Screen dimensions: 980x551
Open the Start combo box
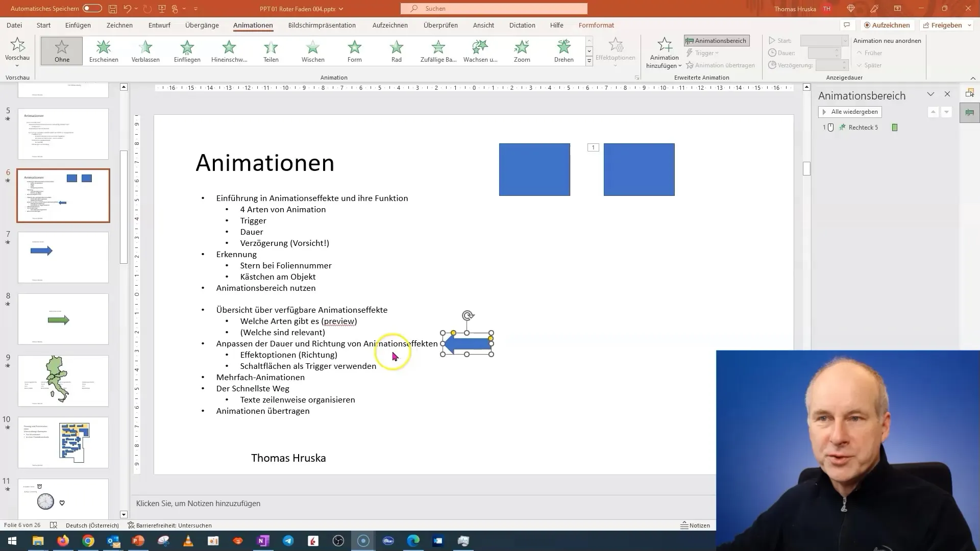tap(824, 41)
